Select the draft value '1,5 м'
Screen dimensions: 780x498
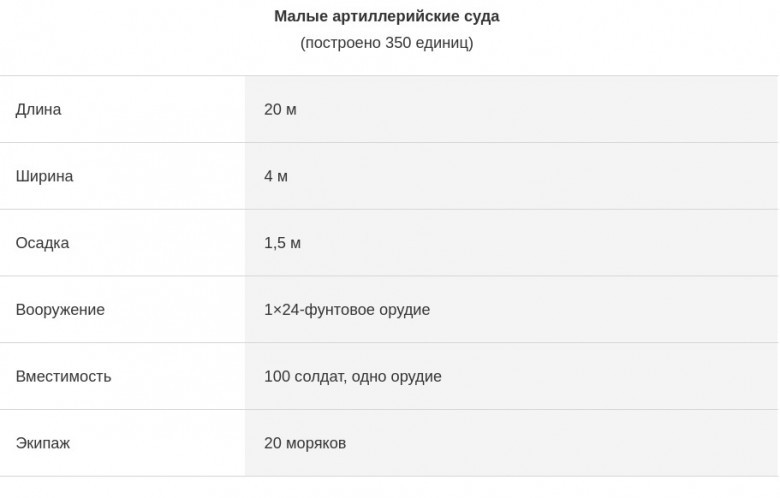(x=282, y=243)
